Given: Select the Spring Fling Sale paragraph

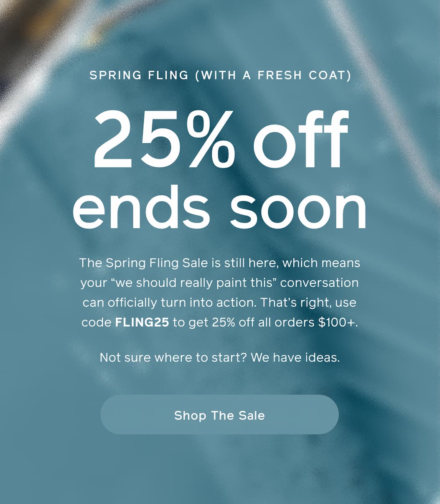Looking at the screenshot, I should click(220, 293).
